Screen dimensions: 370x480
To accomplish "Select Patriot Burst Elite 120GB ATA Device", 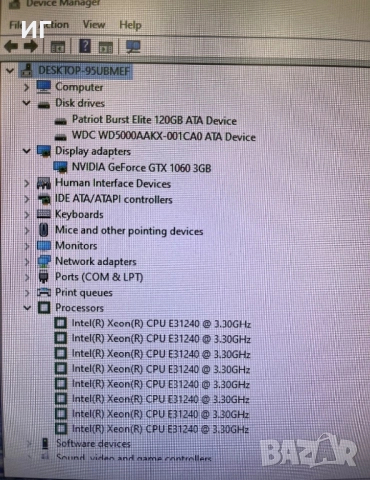I will coord(154,120).
